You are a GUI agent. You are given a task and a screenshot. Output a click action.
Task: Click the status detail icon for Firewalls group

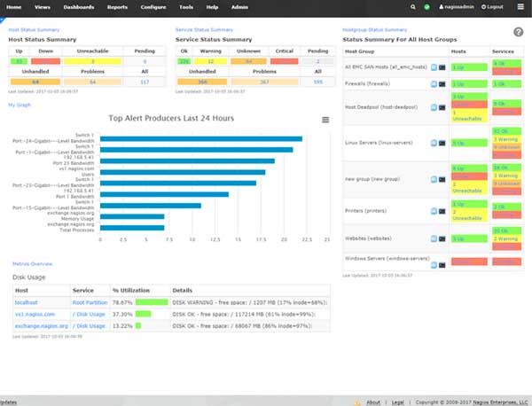click(x=432, y=84)
